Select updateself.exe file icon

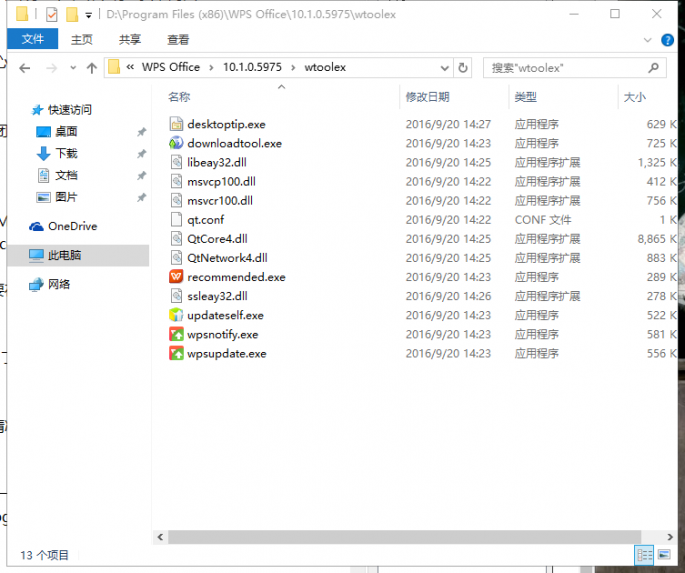[x=176, y=315]
